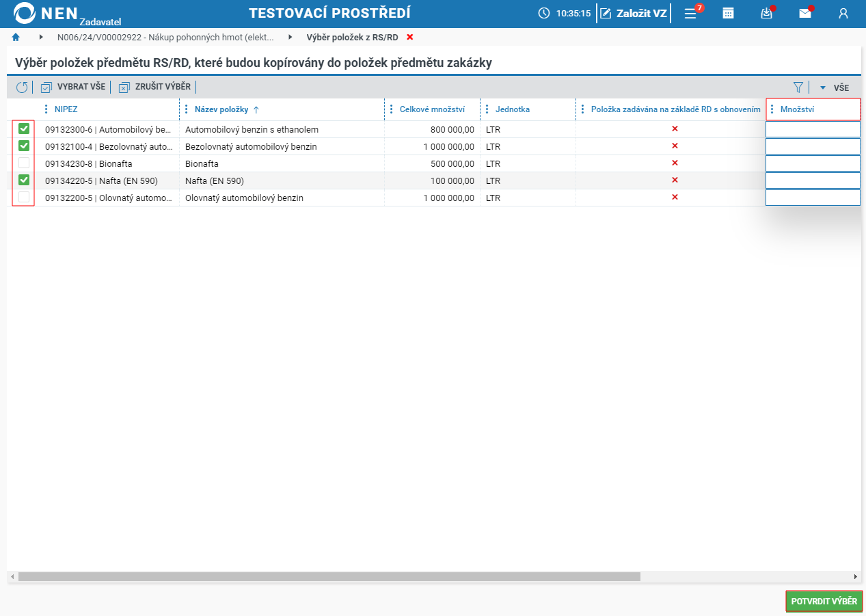Open the calendar icon in header
Viewport: 866px width, 616px height.
click(729, 13)
